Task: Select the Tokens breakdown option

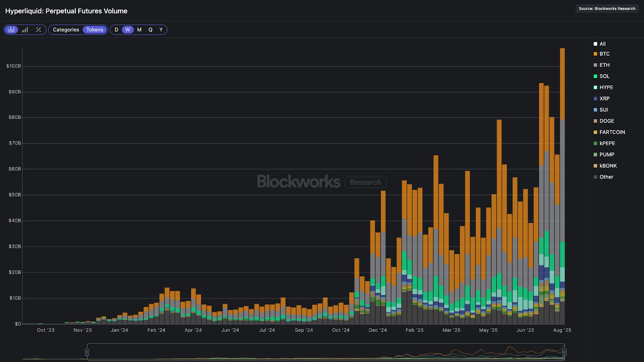Action: pyautogui.click(x=95, y=30)
